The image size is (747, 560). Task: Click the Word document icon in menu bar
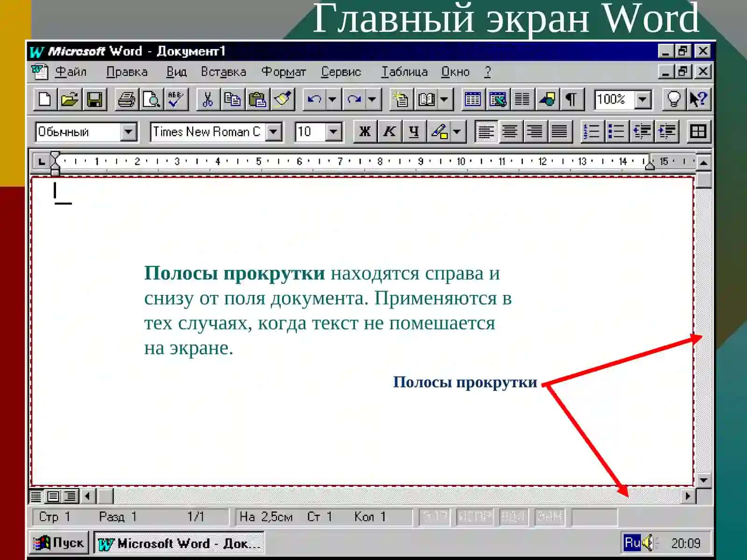pyautogui.click(x=40, y=72)
